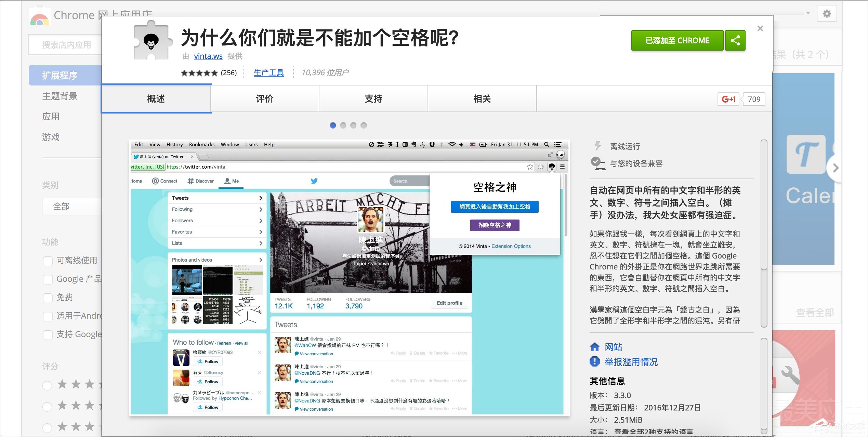Click the vinta.ws developer link
The height and width of the screenshot is (437, 868).
tap(208, 56)
